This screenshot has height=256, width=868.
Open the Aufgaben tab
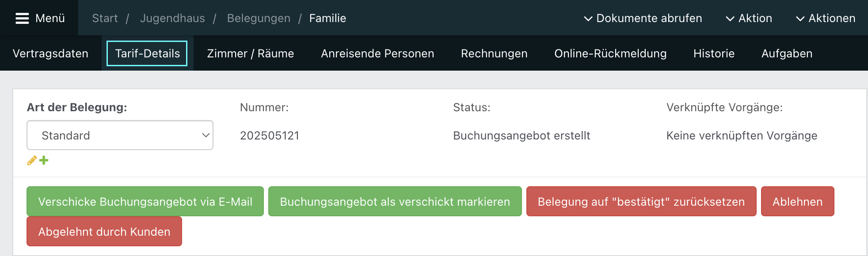(x=787, y=53)
